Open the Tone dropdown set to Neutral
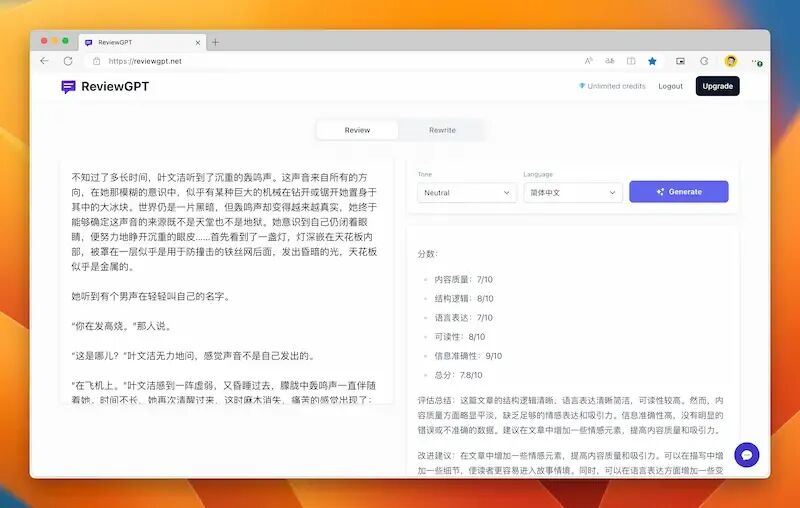Screen dimensions: 800x508 tap(467, 193)
